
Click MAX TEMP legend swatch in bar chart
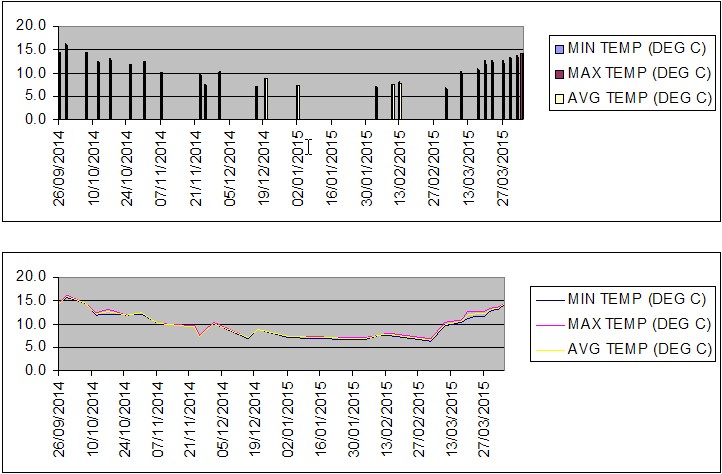click(559, 74)
